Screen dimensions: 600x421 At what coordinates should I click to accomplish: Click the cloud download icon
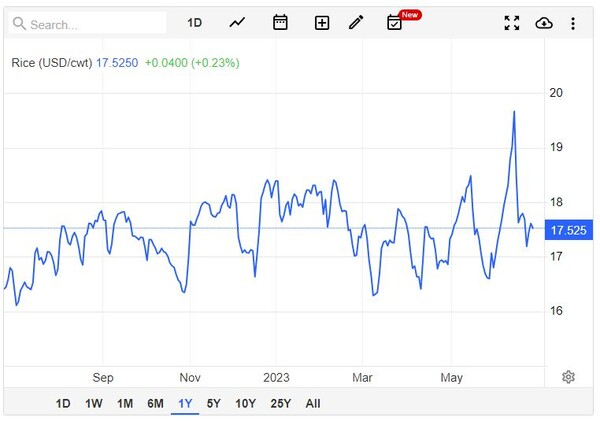(544, 22)
